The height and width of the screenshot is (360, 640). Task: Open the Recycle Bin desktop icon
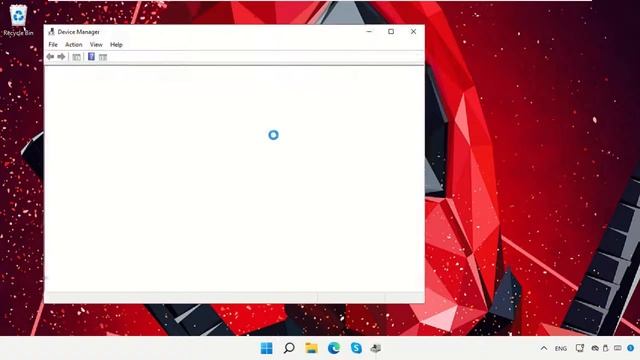tap(18, 20)
